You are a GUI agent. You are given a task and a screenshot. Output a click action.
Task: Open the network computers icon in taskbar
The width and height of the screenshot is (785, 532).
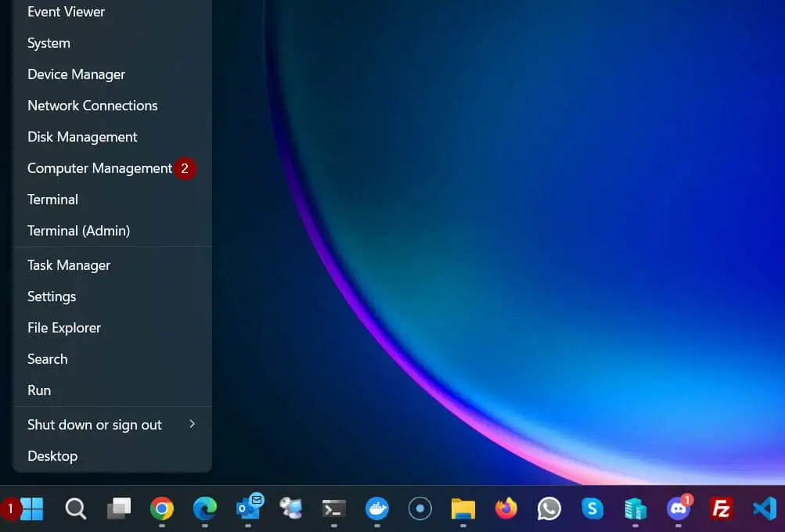[291, 509]
